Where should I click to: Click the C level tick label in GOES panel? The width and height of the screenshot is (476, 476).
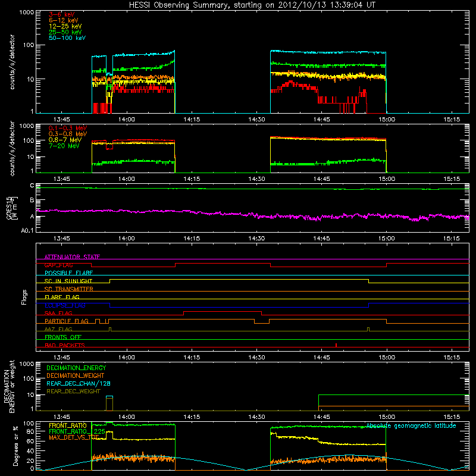[32, 186]
